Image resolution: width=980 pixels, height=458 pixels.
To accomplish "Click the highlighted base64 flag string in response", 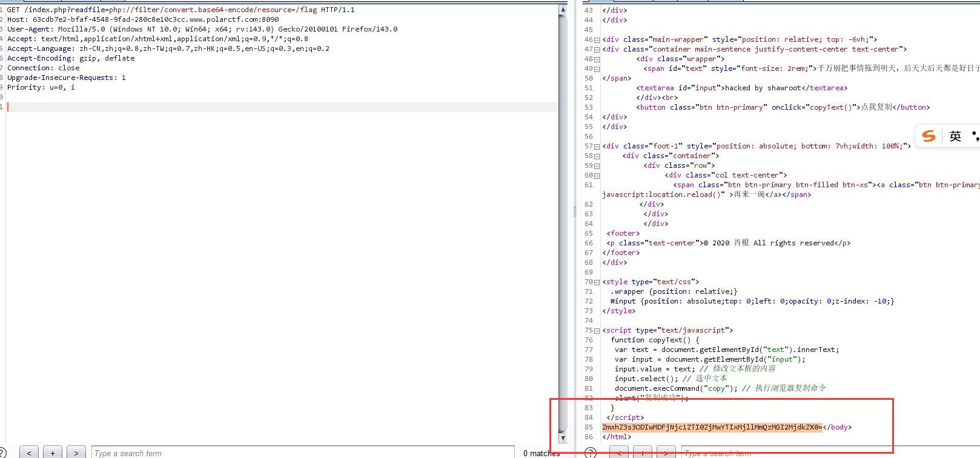I will 712,427.
